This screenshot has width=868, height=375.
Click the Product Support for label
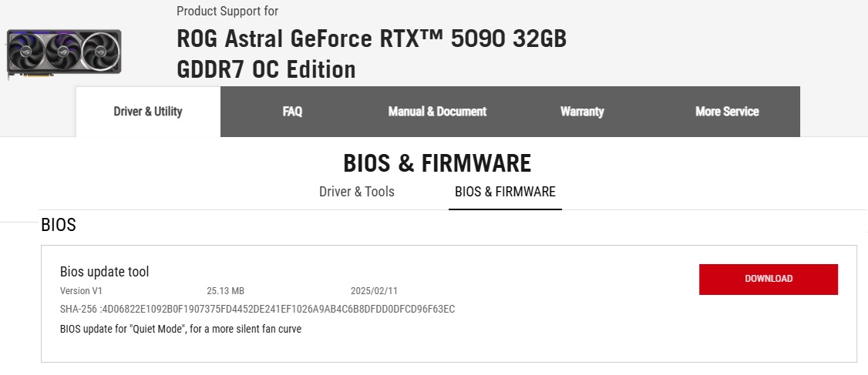227,11
